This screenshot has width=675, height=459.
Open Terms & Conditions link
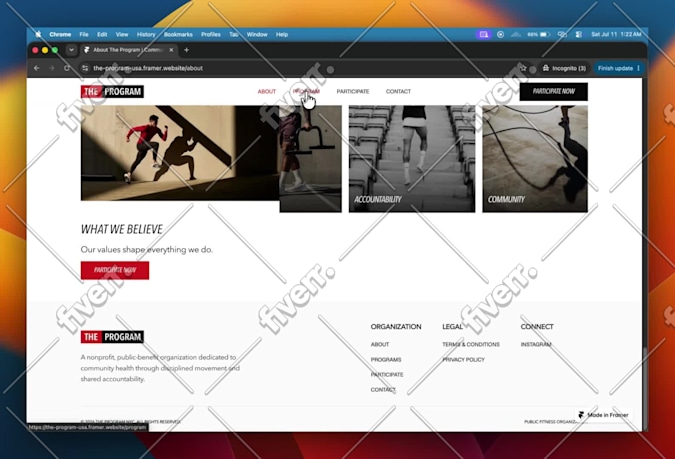[x=471, y=344]
